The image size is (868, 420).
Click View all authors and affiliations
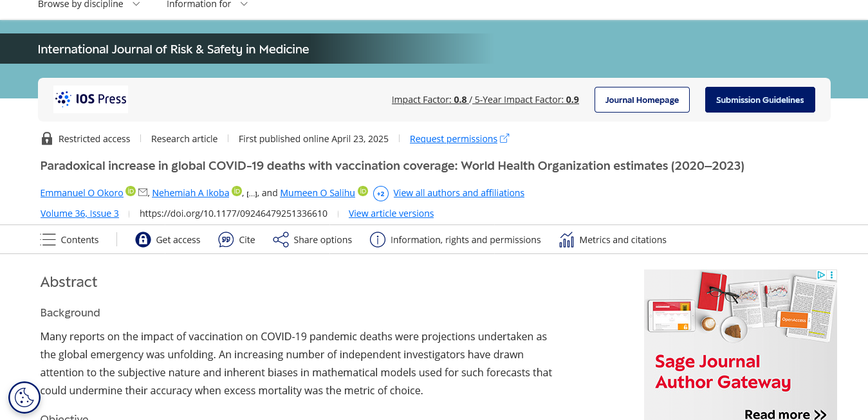[x=459, y=193]
